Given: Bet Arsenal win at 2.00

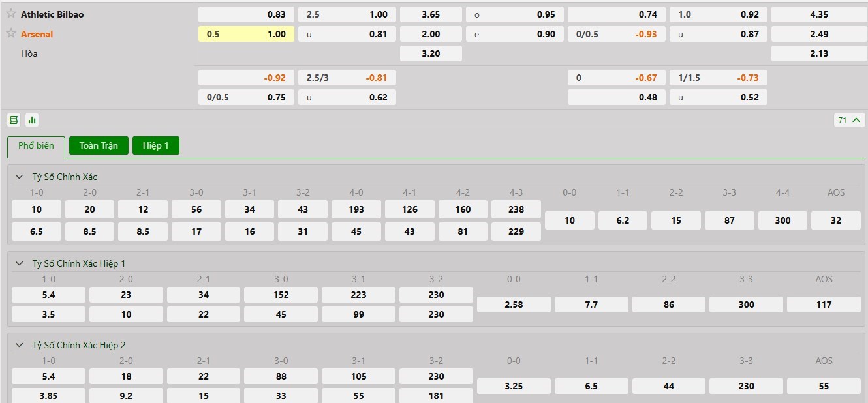Looking at the screenshot, I should point(431,34).
